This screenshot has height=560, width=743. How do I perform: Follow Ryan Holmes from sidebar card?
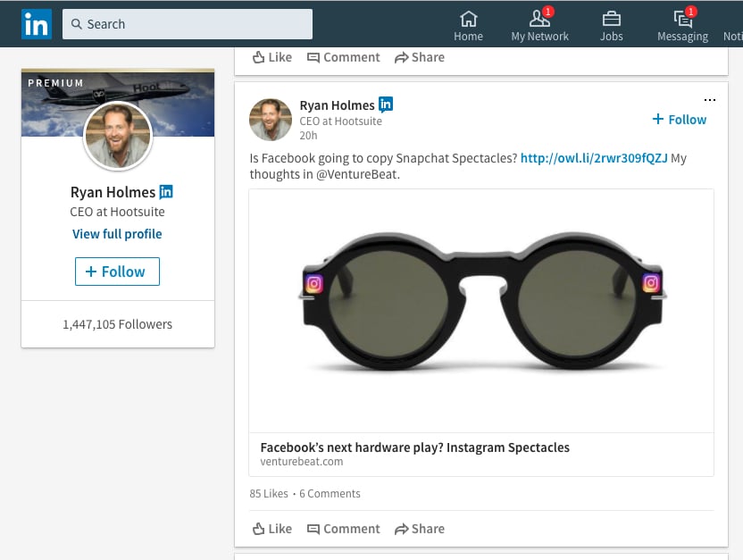117,272
